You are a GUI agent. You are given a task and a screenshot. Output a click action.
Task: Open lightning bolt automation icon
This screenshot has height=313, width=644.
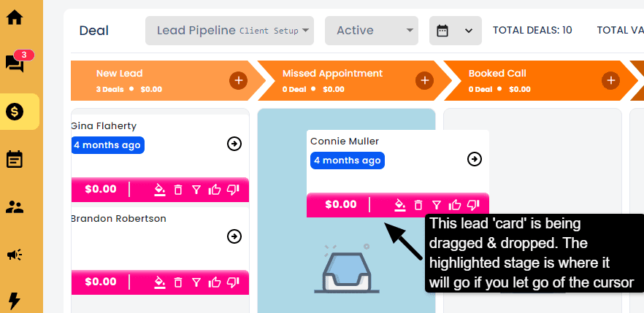coord(15,301)
